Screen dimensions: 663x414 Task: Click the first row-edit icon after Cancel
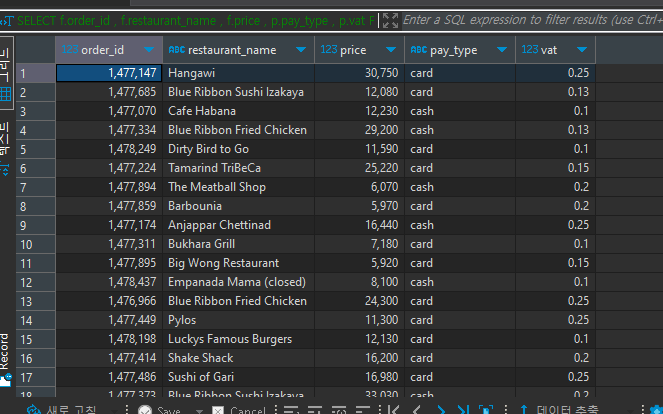(x=290, y=410)
